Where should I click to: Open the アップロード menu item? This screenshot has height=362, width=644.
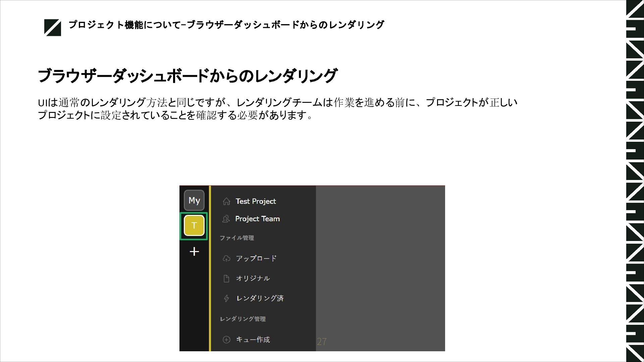coord(256,258)
